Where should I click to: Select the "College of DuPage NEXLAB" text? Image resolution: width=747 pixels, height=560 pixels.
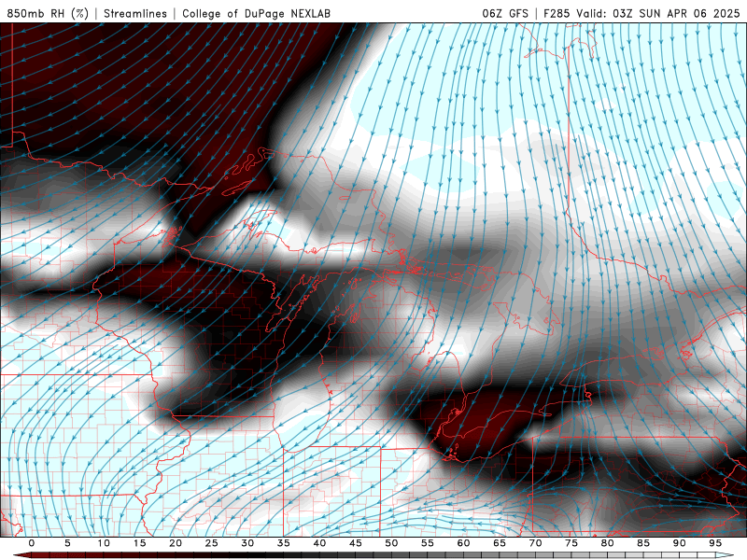(x=256, y=13)
